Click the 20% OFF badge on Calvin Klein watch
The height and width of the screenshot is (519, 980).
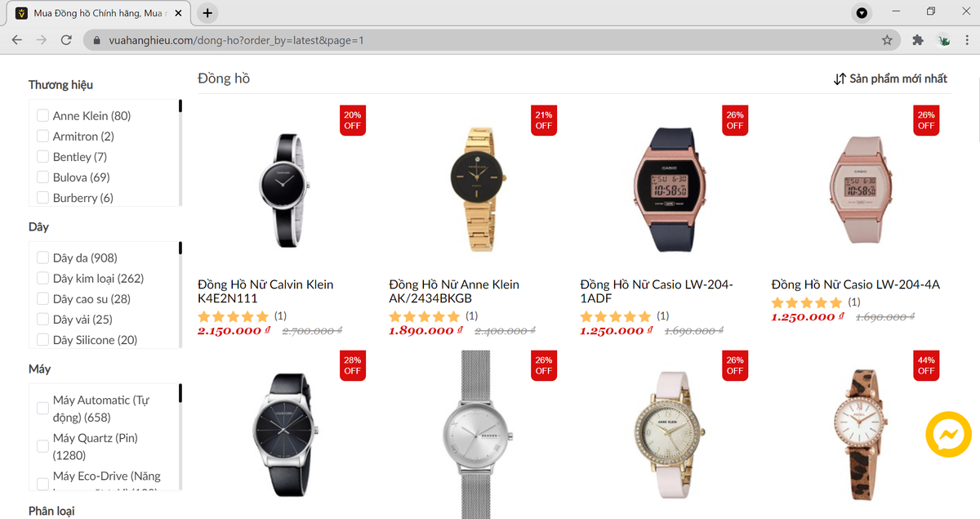click(x=353, y=120)
